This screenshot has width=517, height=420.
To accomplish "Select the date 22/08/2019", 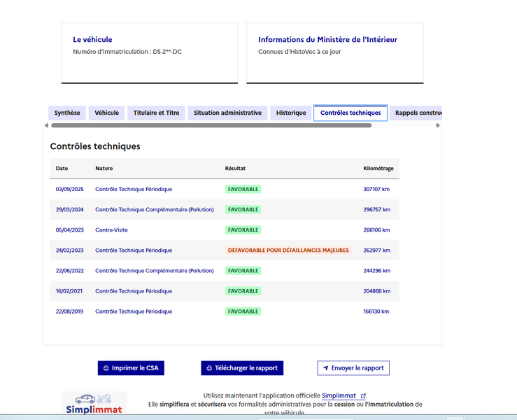I will pyautogui.click(x=69, y=311).
